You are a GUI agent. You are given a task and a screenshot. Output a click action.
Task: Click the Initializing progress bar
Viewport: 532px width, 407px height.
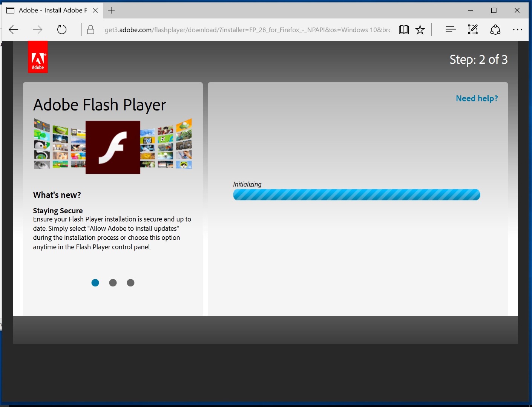357,195
